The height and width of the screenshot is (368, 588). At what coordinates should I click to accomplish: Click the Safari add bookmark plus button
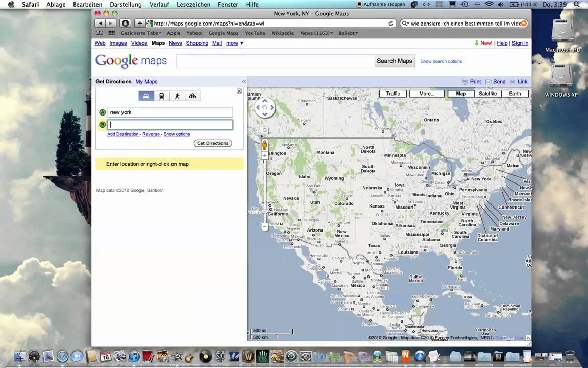139,24
